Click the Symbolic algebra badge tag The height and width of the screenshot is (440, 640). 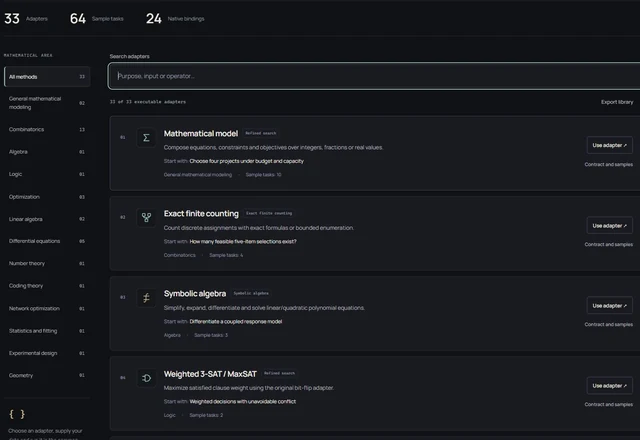[251, 293]
